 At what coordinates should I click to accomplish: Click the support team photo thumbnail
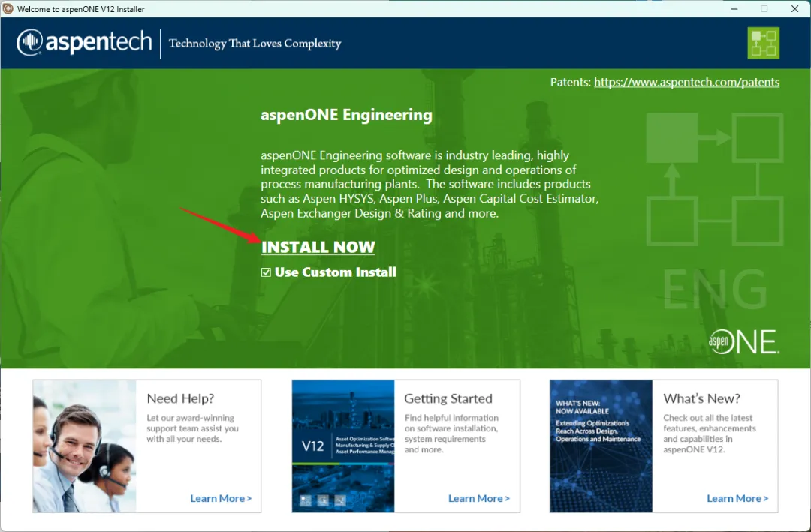[x=84, y=446]
